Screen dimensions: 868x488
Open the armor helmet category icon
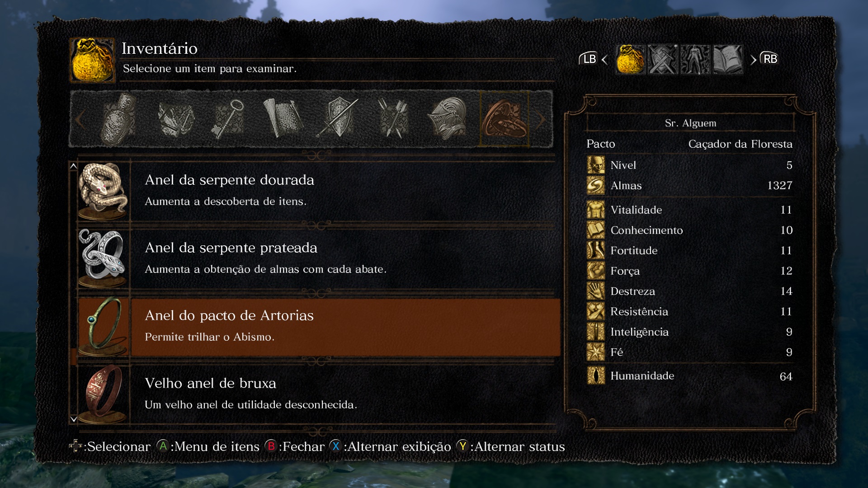[448, 119]
